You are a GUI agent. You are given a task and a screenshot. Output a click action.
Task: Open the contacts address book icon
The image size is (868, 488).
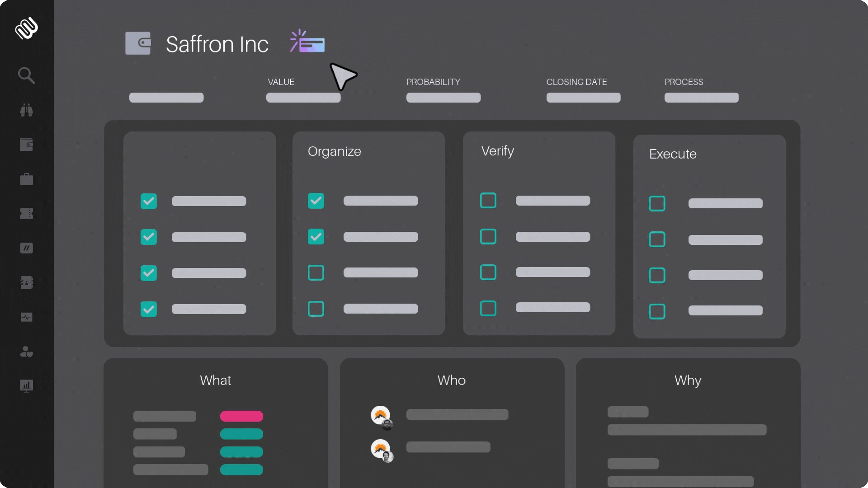click(26, 283)
